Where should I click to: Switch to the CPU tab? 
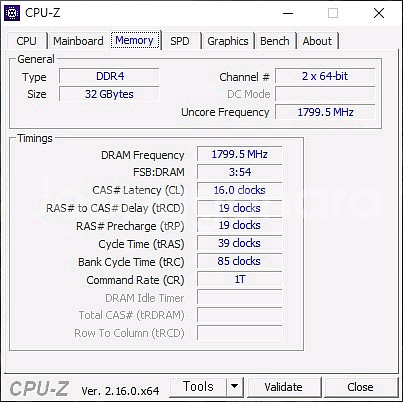click(26, 41)
